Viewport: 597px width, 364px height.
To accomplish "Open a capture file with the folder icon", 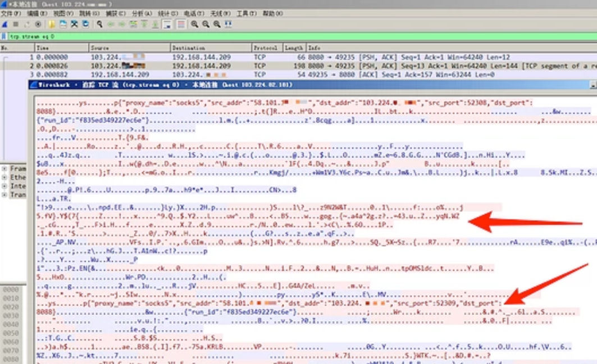I will (52, 24).
